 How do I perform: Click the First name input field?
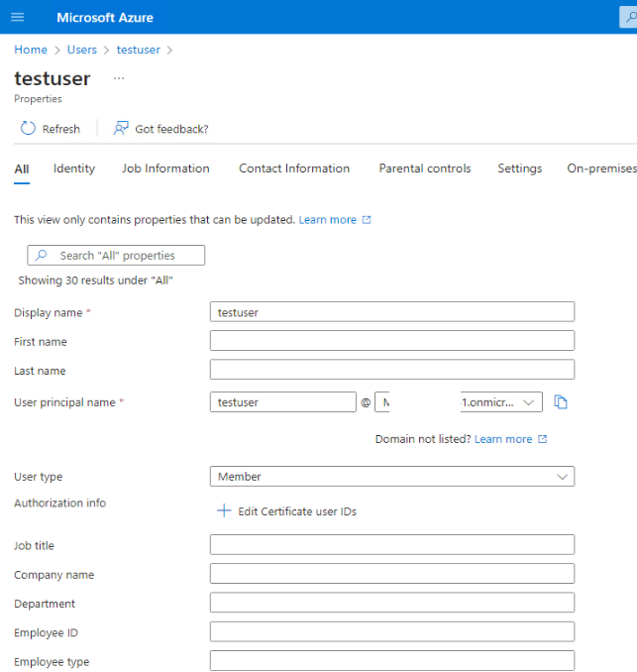click(391, 341)
